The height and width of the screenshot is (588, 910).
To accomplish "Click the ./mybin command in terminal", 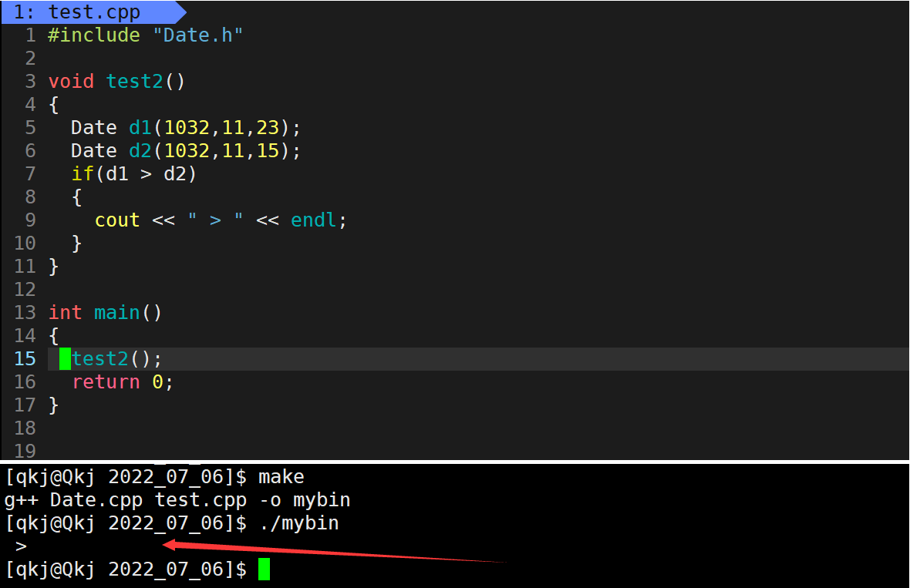I will (299, 523).
